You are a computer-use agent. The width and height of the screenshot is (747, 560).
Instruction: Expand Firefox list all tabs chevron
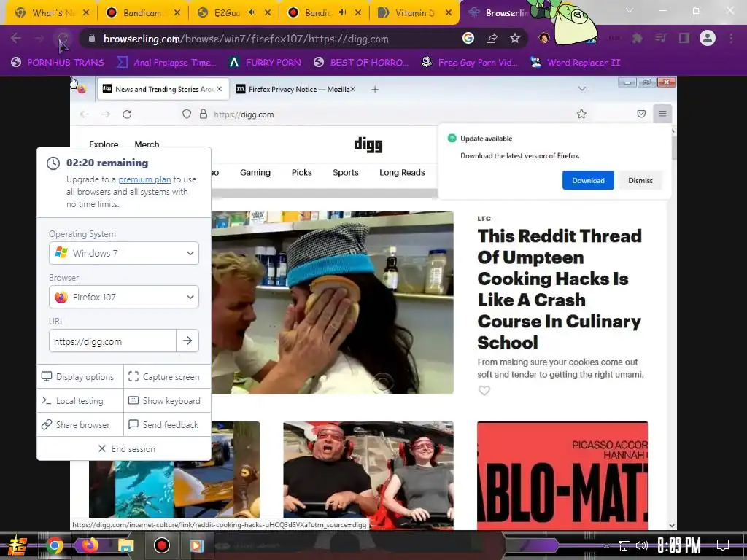pyautogui.click(x=581, y=89)
